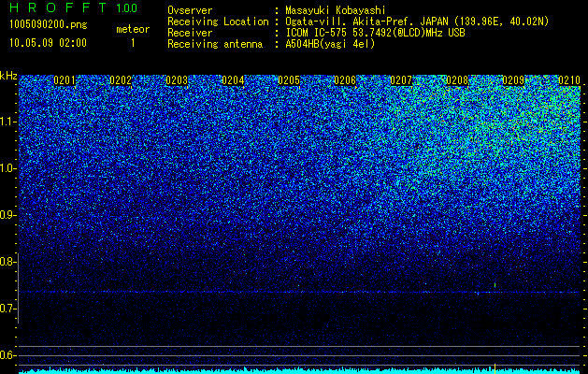588x374 pixels.
Task: Click the 0205 time marker
Action: [289, 80]
